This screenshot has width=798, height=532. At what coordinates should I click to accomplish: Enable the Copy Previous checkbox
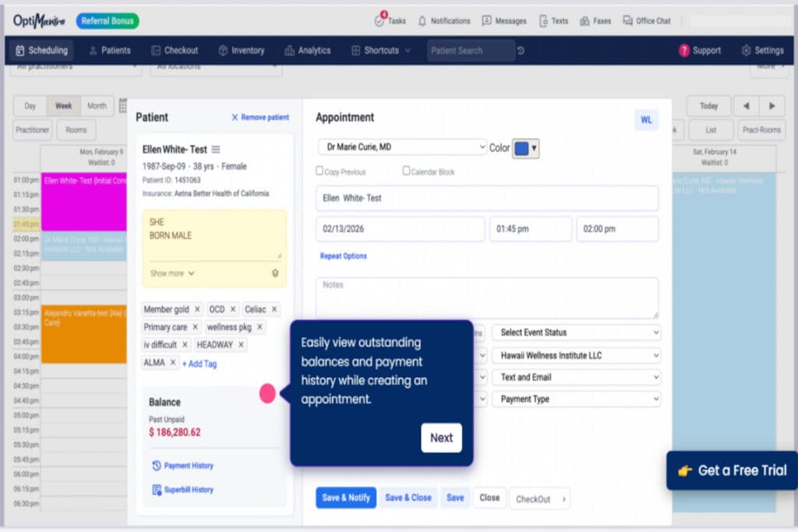click(320, 171)
